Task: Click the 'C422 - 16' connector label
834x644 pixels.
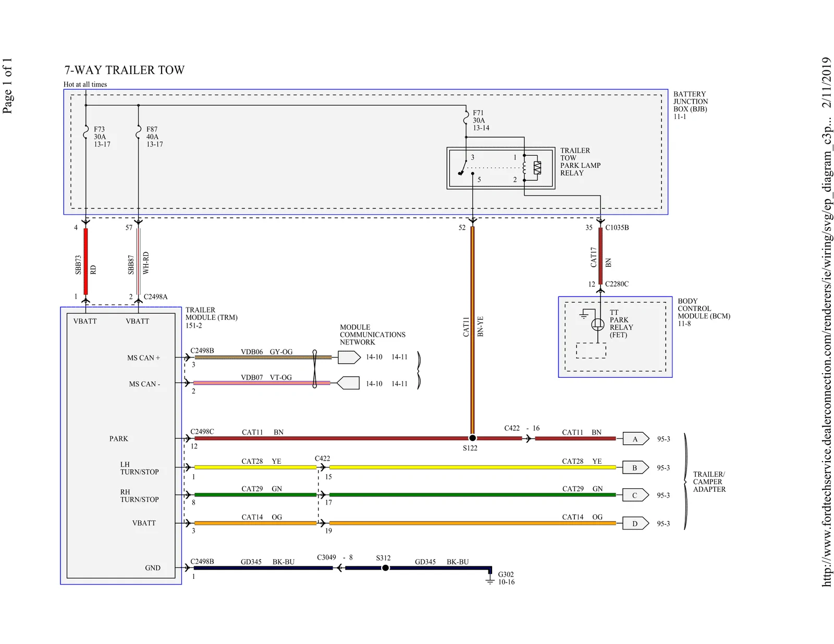Action: [522, 428]
